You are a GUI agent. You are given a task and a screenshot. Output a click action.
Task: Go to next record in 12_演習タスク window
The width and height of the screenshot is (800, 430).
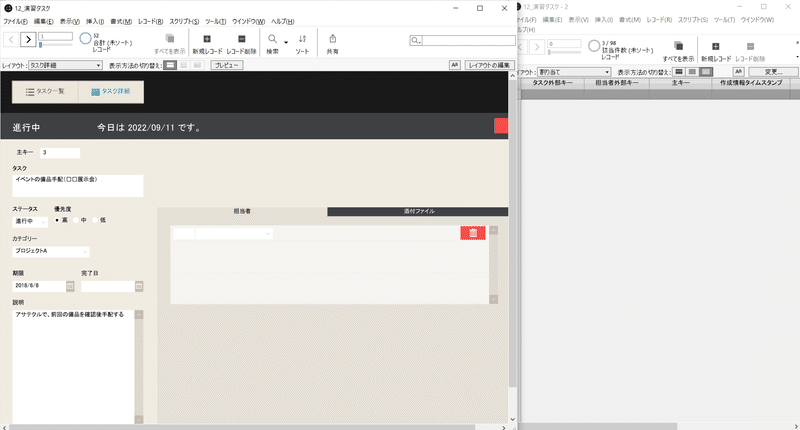[x=29, y=39]
